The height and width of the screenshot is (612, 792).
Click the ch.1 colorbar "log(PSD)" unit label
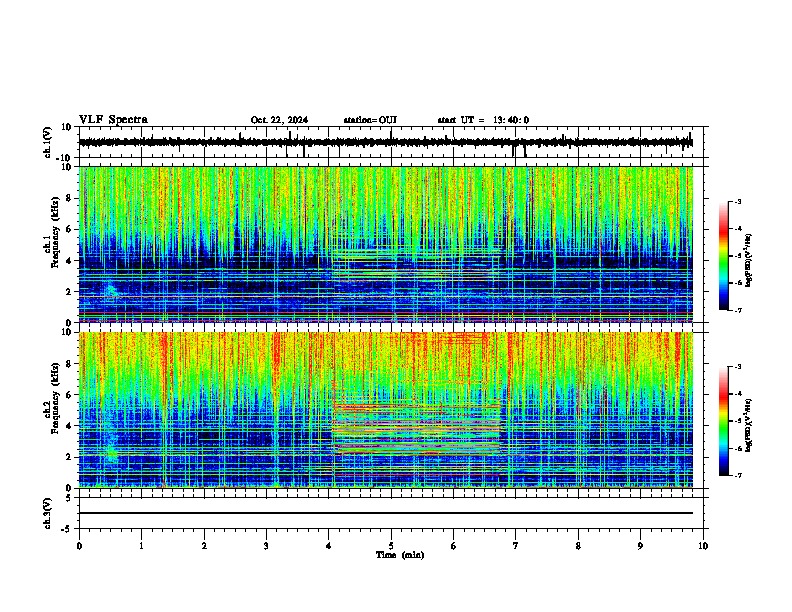coord(749,261)
